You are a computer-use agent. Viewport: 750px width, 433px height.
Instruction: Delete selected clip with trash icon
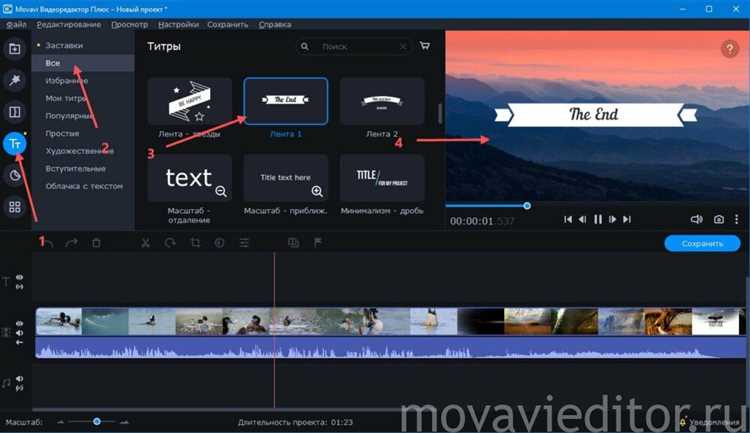(96, 243)
